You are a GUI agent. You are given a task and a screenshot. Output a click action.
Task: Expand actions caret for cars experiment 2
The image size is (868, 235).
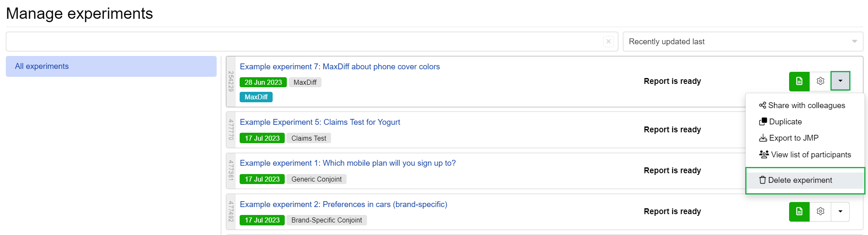point(840,211)
